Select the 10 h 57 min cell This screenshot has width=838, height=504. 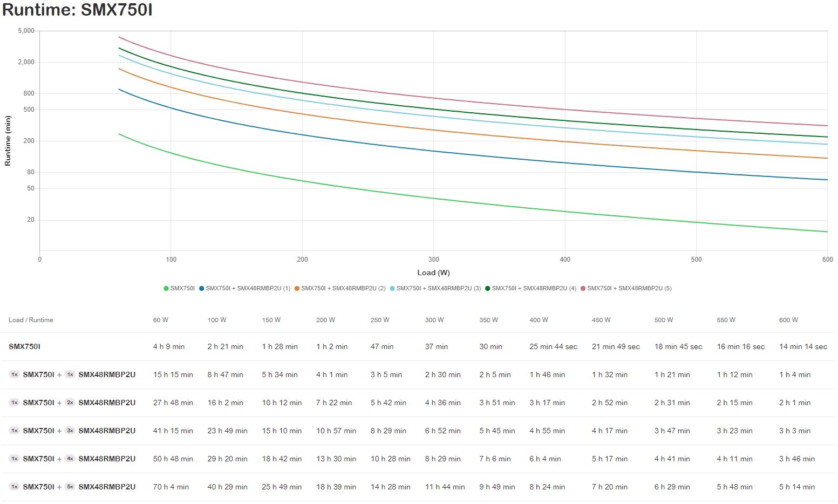pyautogui.click(x=336, y=431)
